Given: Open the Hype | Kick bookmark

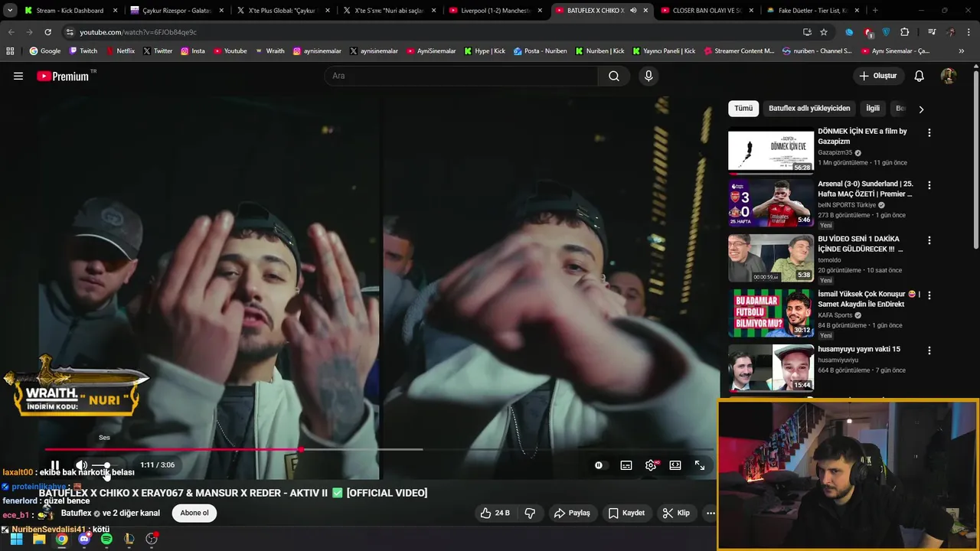Looking at the screenshot, I should [x=484, y=51].
